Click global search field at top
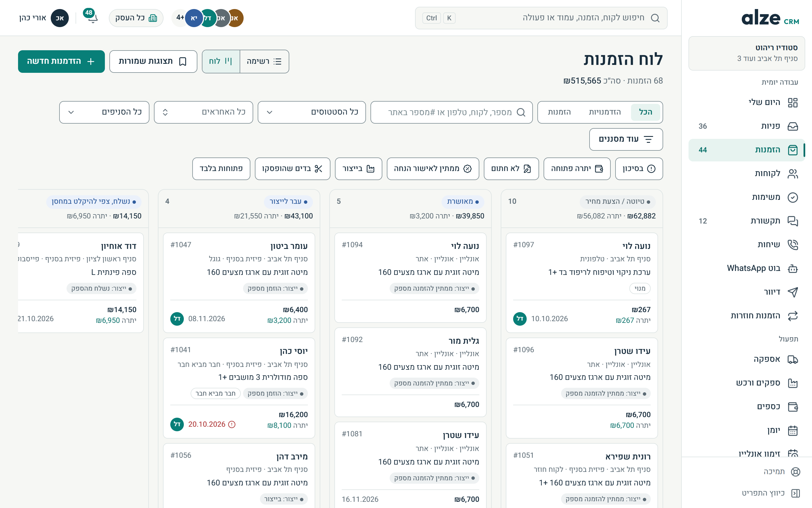 (x=541, y=18)
